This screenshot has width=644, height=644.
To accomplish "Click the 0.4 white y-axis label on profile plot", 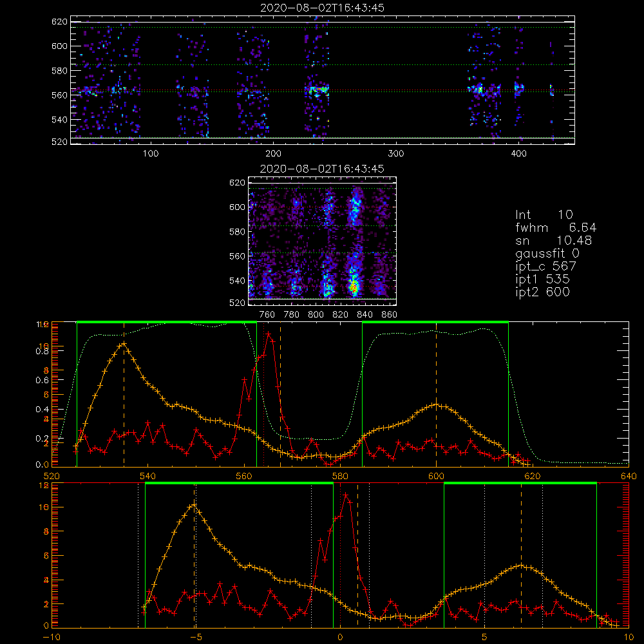I will (x=43, y=410).
